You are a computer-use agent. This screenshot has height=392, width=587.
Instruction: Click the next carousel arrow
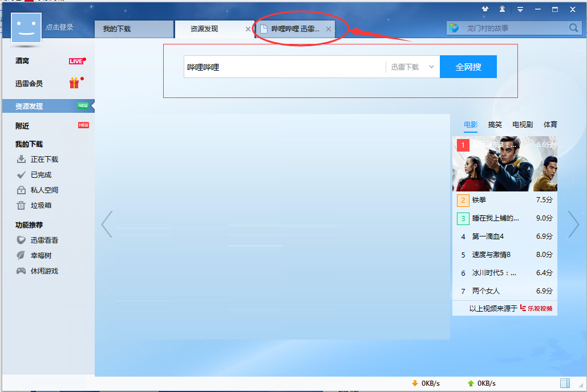point(573,224)
